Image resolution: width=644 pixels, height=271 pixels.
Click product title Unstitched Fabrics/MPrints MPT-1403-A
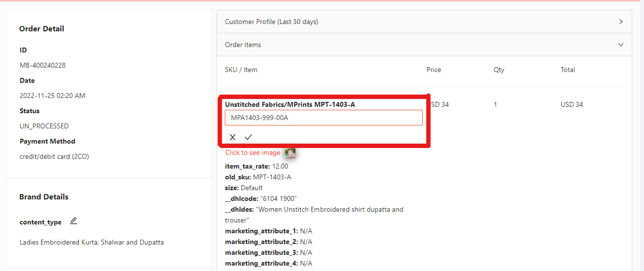pyautogui.click(x=290, y=104)
